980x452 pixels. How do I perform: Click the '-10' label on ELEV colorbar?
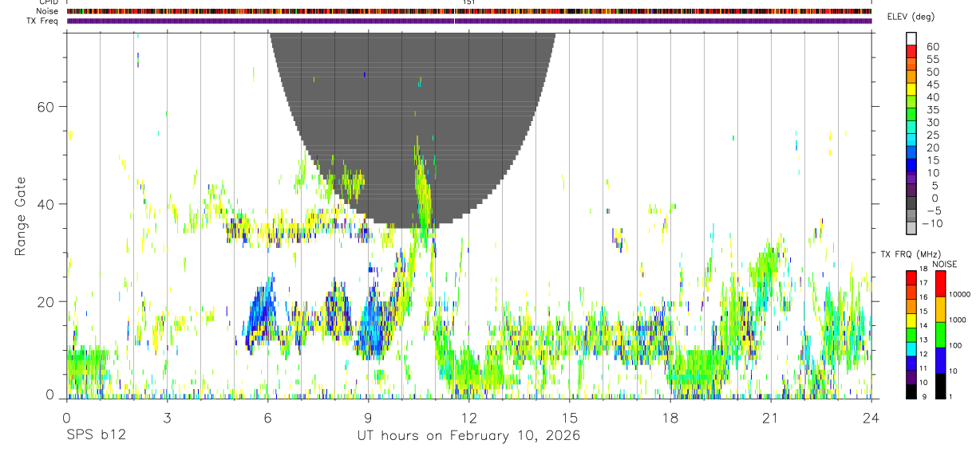click(x=933, y=224)
